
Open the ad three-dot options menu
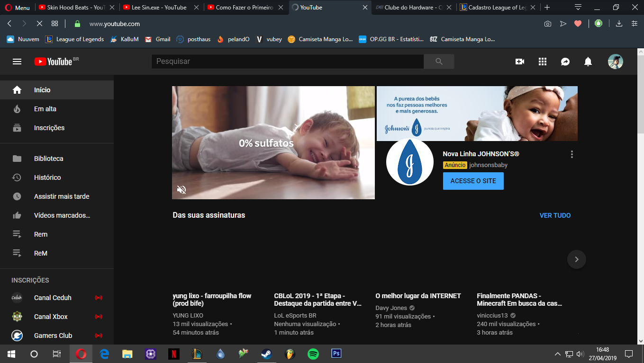coord(572,154)
